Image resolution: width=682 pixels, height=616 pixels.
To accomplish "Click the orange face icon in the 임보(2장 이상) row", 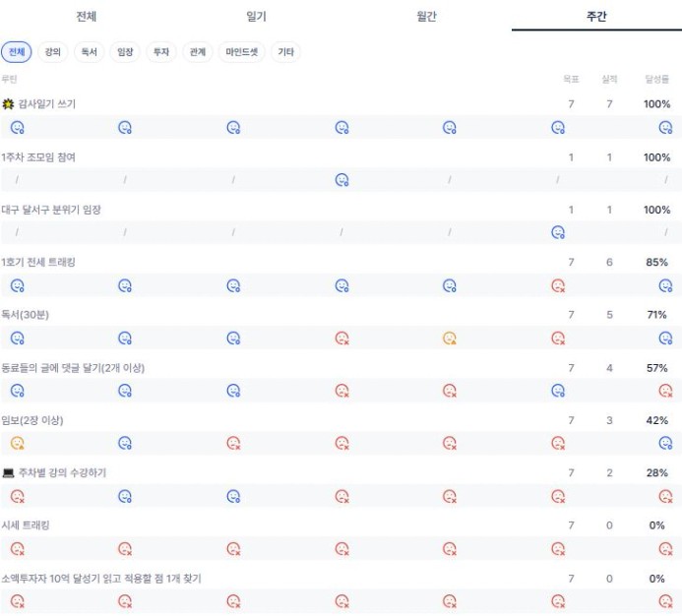I will (x=17, y=443).
